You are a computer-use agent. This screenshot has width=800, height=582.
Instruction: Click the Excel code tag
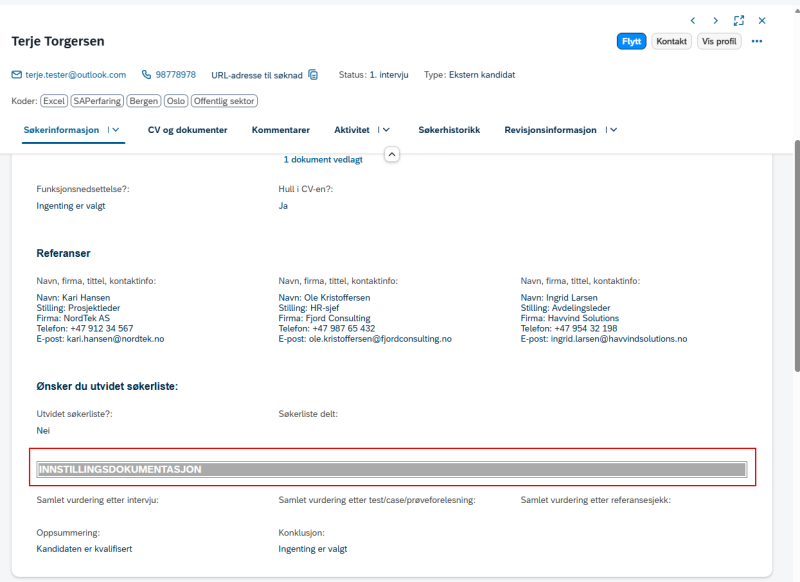(54, 101)
